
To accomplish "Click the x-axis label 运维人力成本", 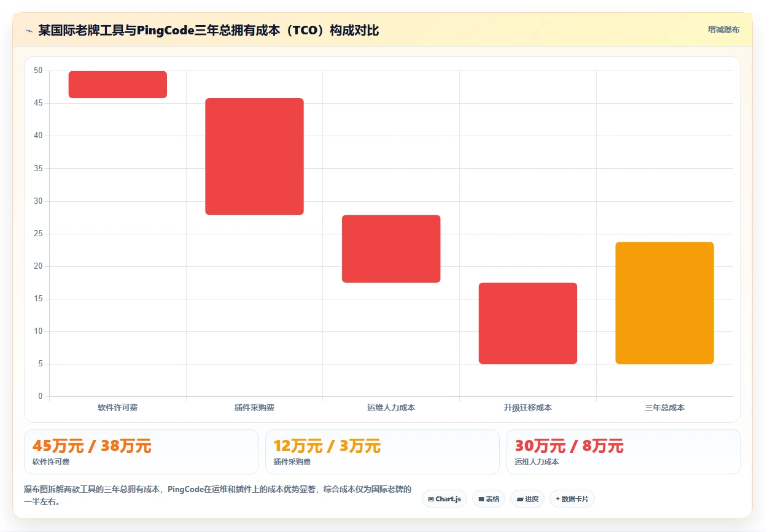I will (391, 407).
